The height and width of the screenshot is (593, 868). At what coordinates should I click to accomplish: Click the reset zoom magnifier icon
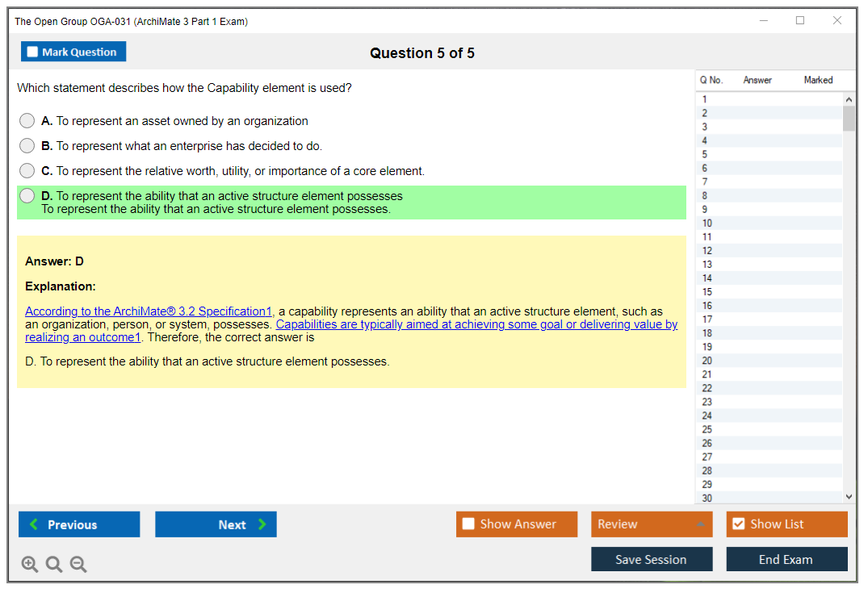(54, 564)
